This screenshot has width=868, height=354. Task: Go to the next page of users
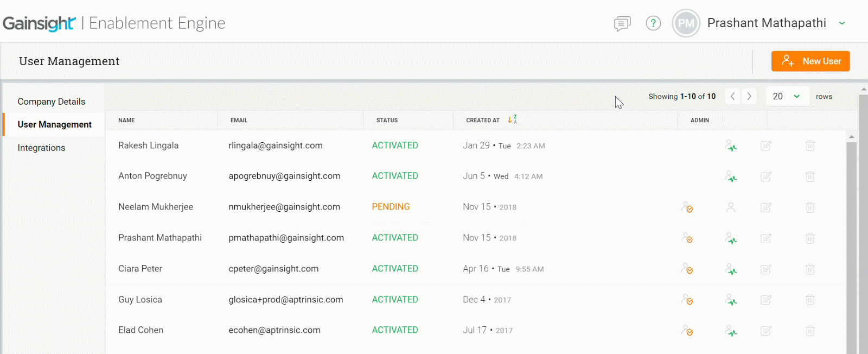749,96
